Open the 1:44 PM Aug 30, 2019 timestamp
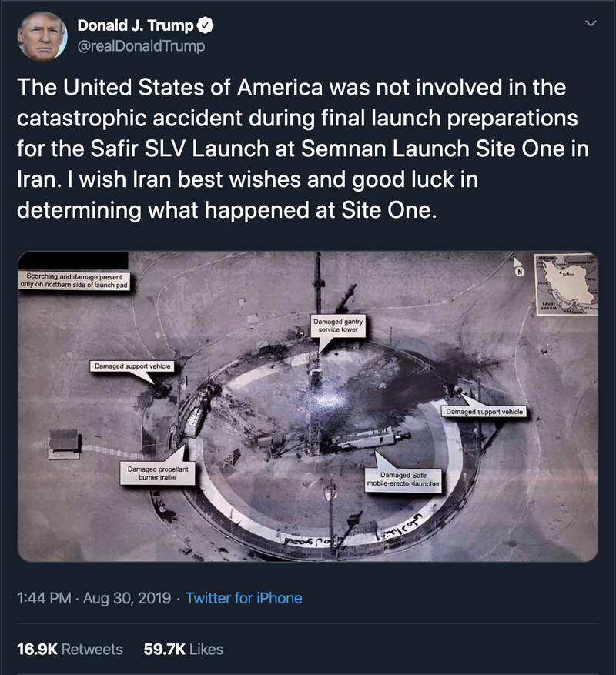 point(94,598)
